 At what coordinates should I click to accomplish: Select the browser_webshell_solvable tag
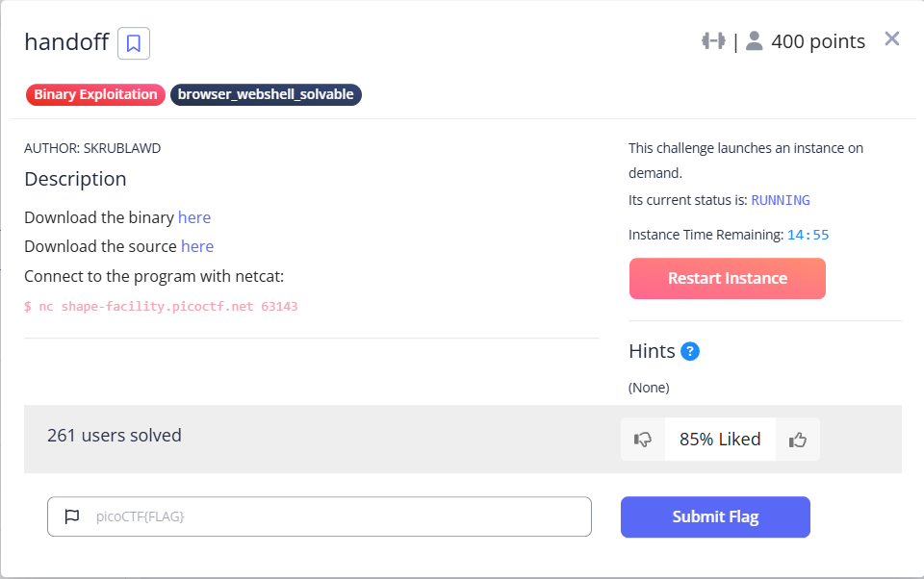tap(266, 95)
